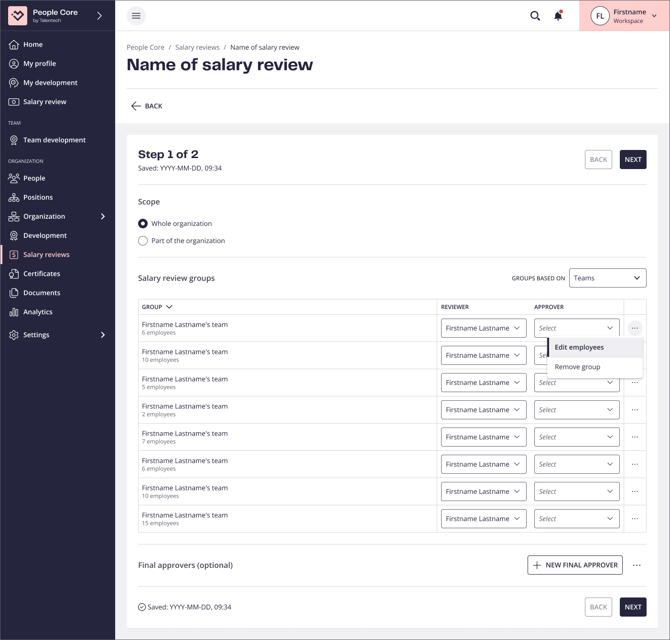Open the last row's Approver Select dropdown
This screenshot has height=640, width=670.
tap(576, 519)
